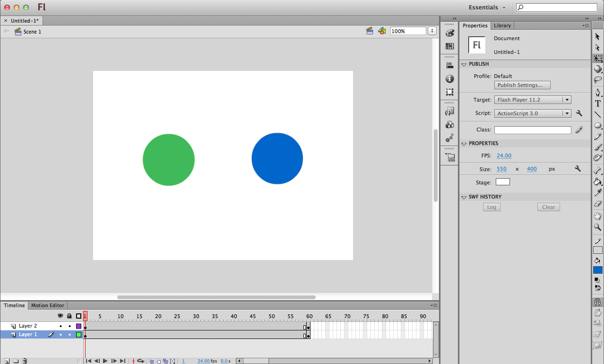The width and height of the screenshot is (604, 364).
Task: Activate the Hand tool
Action: tap(598, 216)
